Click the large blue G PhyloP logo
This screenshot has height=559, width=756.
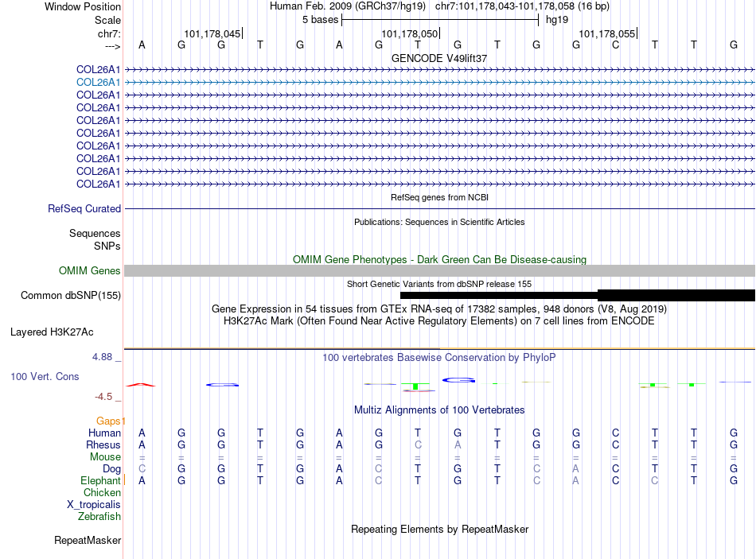tap(458, 380)
